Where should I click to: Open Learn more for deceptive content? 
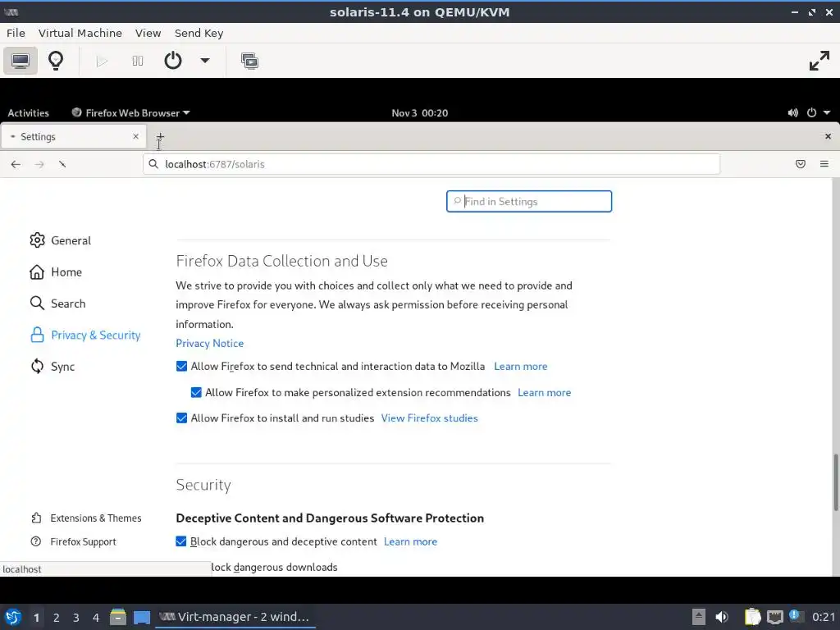point(410,541)
